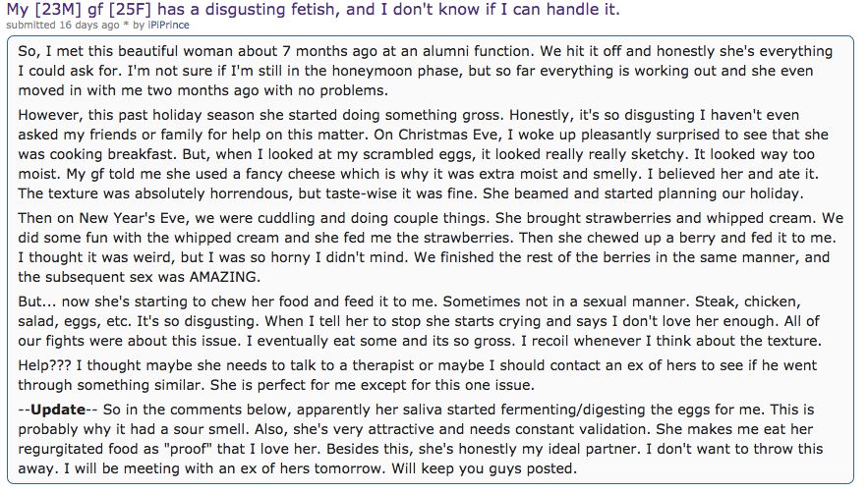Click the 'submitted 16 days ago' timestamp

coord(63,25)
